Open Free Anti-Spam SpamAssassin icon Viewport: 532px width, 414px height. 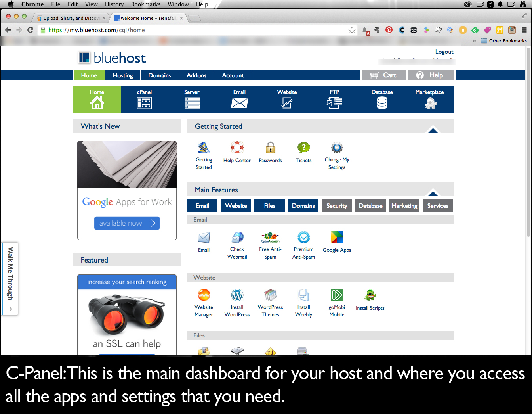tap(270, 238)
